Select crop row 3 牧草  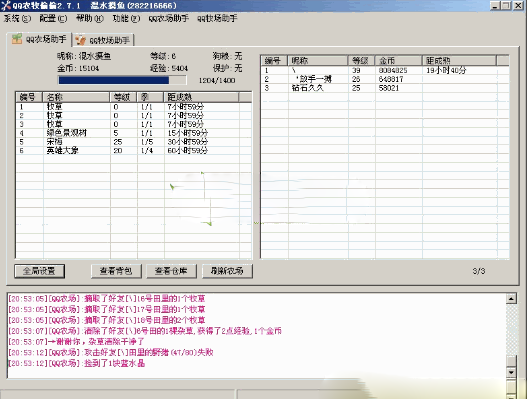(x=133, y=124)
